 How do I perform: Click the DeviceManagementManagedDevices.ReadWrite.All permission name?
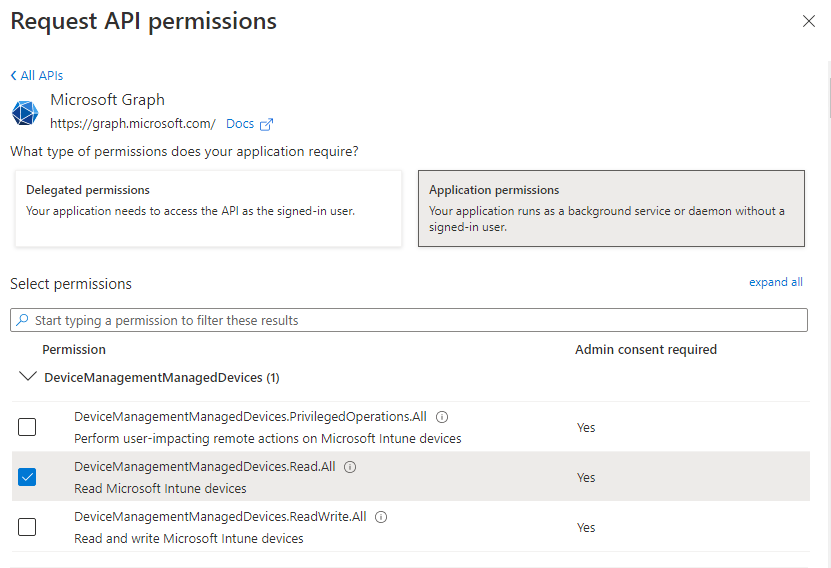coord(220,517)
